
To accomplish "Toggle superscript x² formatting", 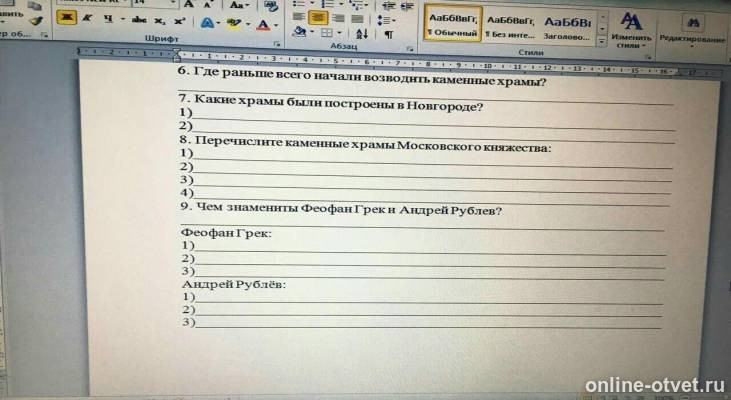I will tap(179, 21).
